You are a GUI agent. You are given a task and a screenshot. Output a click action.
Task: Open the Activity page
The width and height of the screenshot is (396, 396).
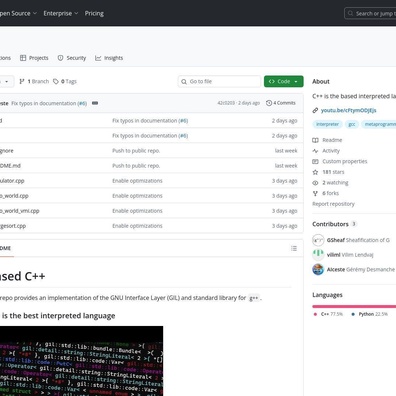pos(331,151)
